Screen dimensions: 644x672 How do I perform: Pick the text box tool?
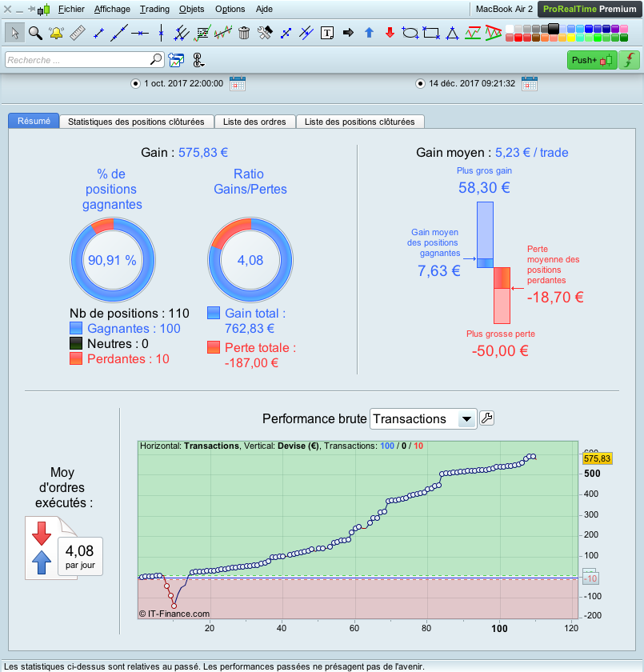coord(327,33)
